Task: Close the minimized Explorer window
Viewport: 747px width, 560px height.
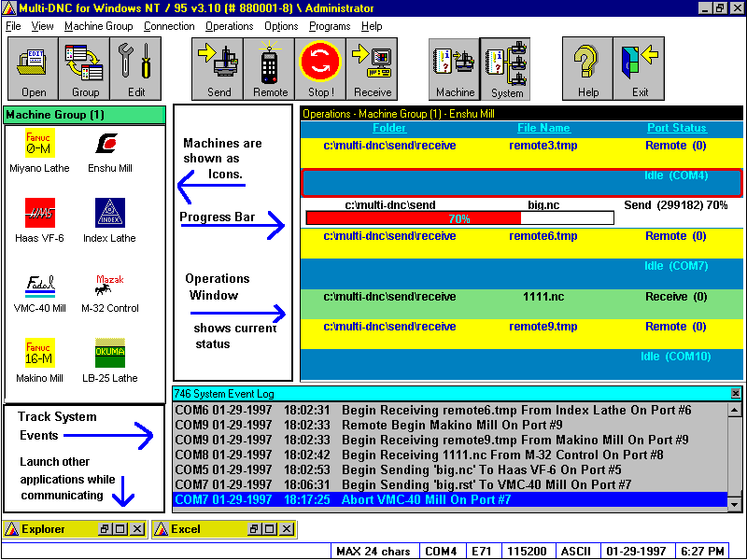Action: pos(137,529)
